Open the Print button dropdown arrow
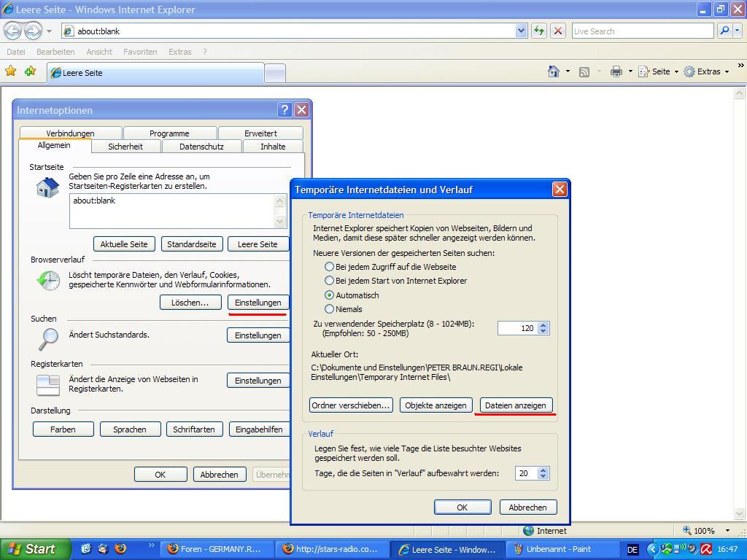Screen dimensions: 747x560 [x=630, y=71]
